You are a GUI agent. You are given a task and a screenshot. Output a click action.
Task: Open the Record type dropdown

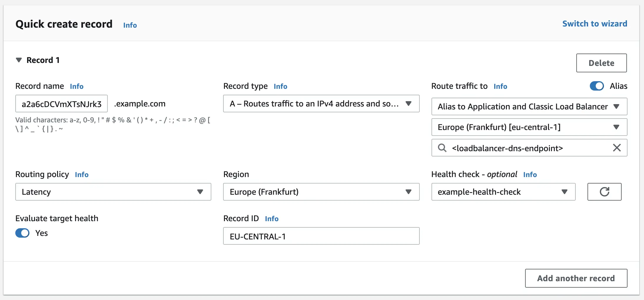coord(321,104)
